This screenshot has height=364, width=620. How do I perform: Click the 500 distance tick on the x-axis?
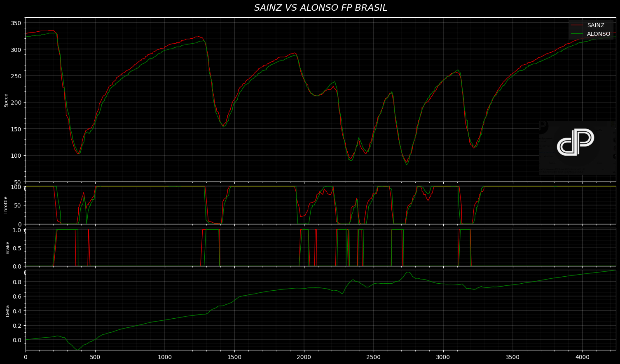tap(95, 357)
